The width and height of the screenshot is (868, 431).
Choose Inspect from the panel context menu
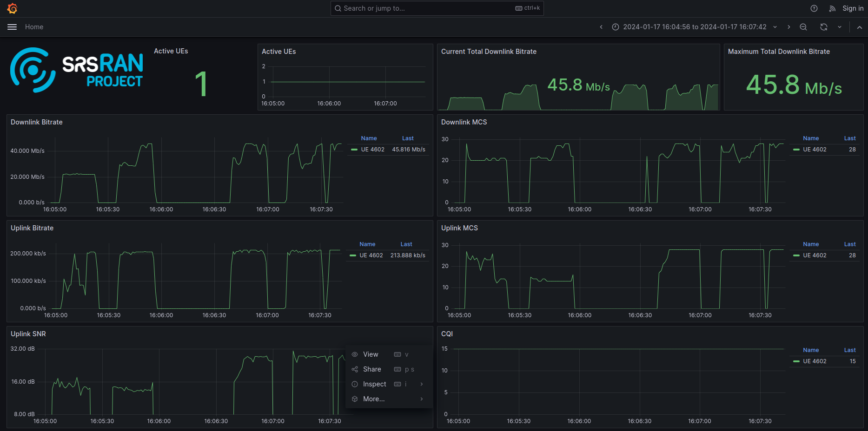pos(374,384)
